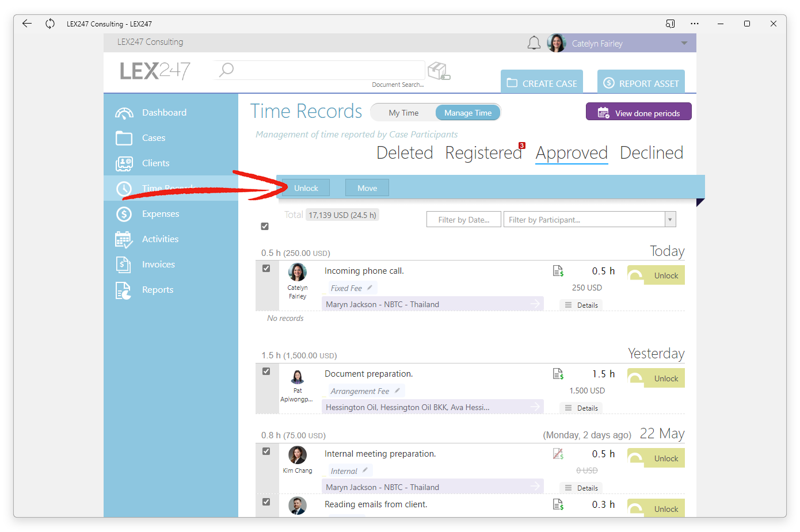Click the cast/sidebar icon in title bar
Screen dimensions: 800x532
(670, 24)
